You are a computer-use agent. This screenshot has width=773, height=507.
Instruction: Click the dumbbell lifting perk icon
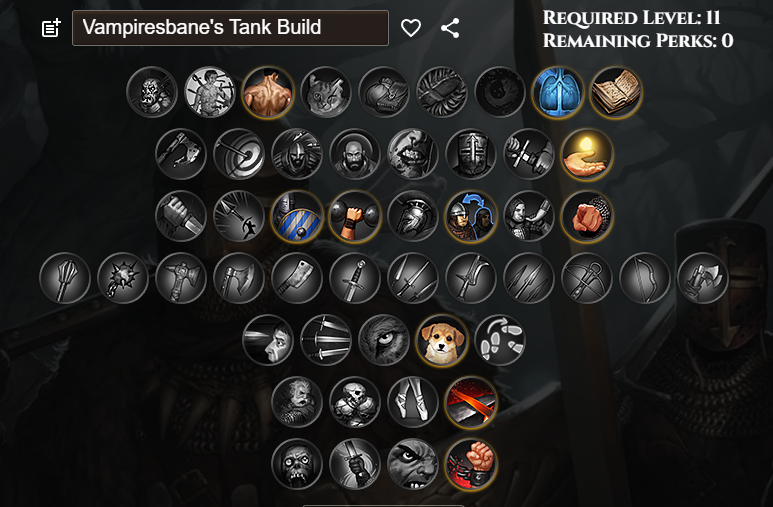(x=355, y=217)
